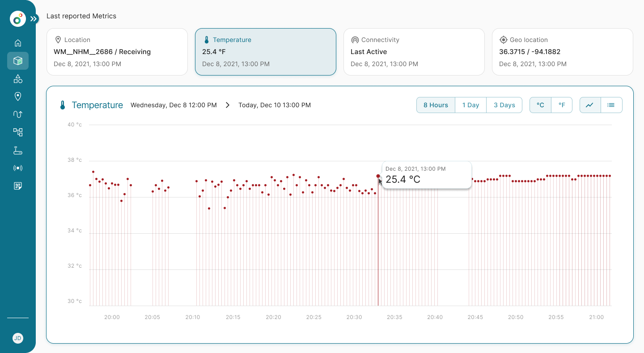Set range to 8 Hours
Image resolution: width=644 pixels, height=353 pixels.
(x=436, y=105)
